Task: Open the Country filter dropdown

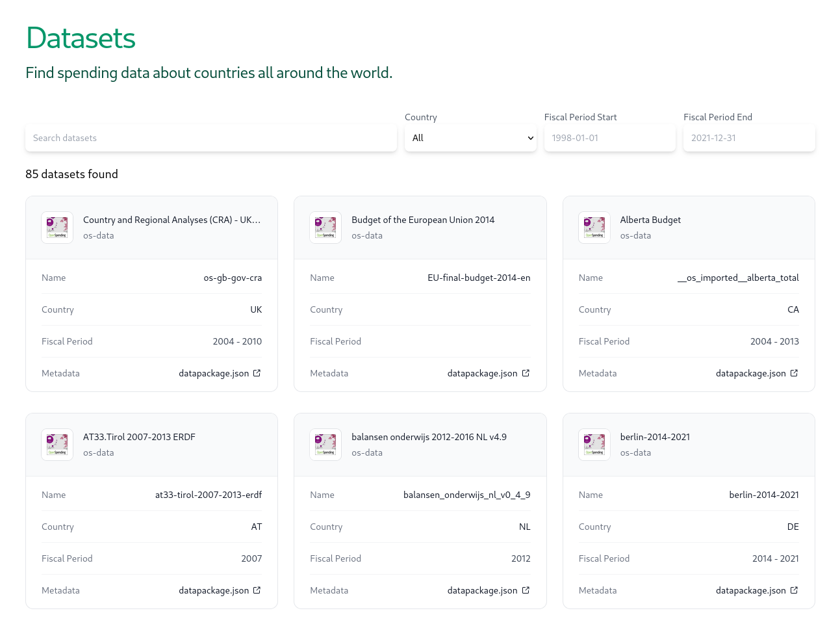Action: [x=470, y=138]
